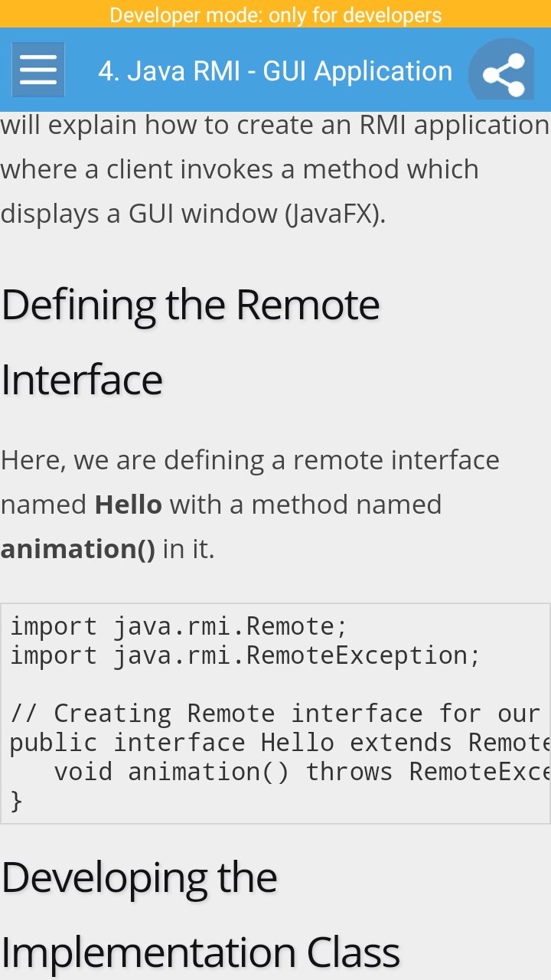551x980 pixels.
Task: Click the Defining the Remote Interface heading
Action: 191,341
